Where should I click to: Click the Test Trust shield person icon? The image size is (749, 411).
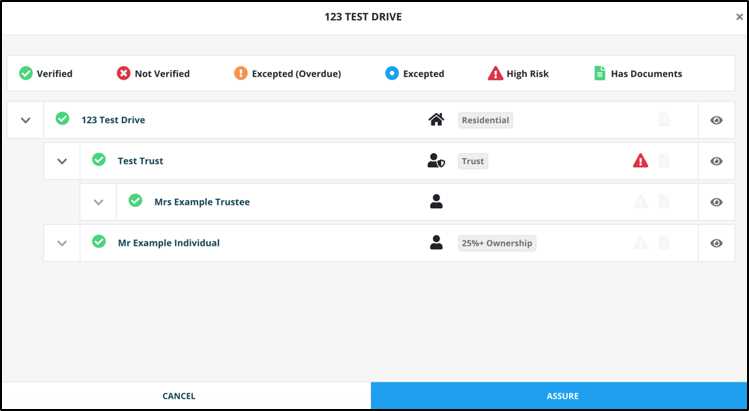pos(435,161)
